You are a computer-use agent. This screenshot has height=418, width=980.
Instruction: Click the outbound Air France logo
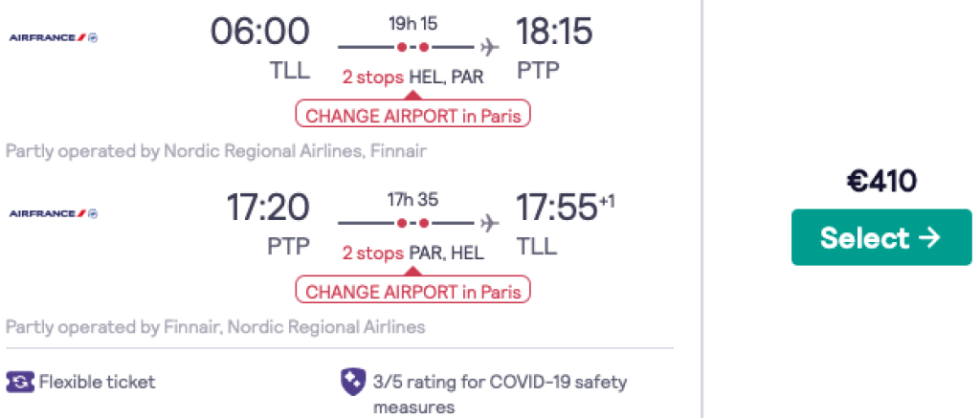point(54,37)
